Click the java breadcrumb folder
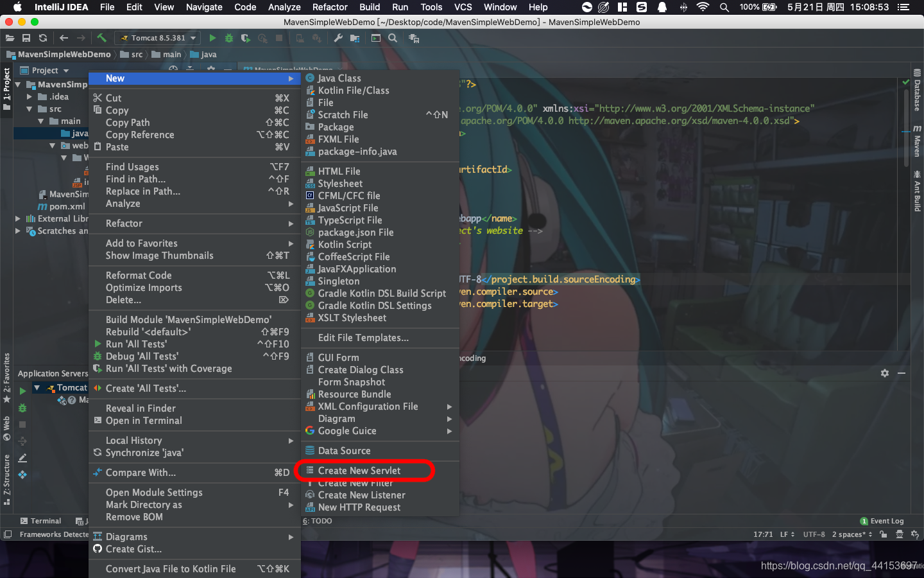This screenshot has height=578, width=924. tap(203, 55)
